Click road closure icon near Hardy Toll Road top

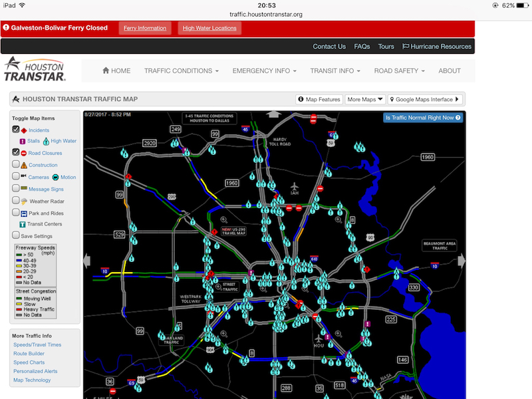pyautogui.click(x=313, y=119)
